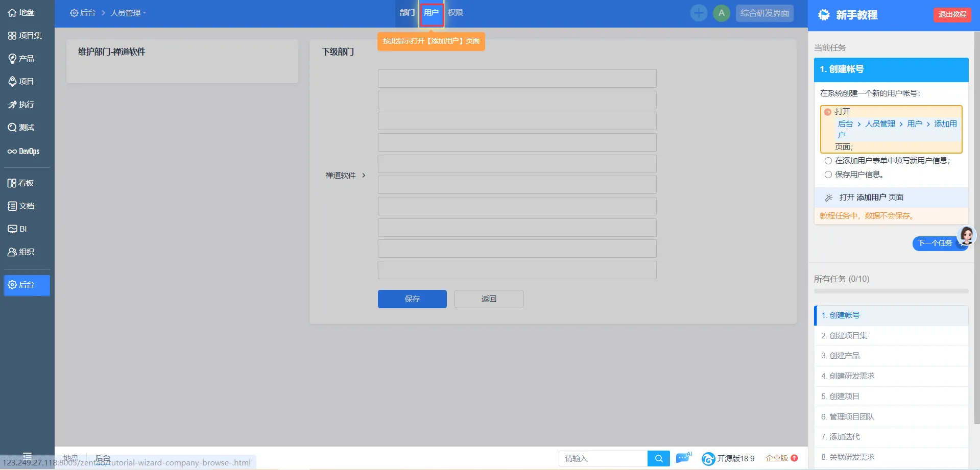980x470 pixels.
Task: Click the 新手教程 gear icon
Action: point(824,15)
